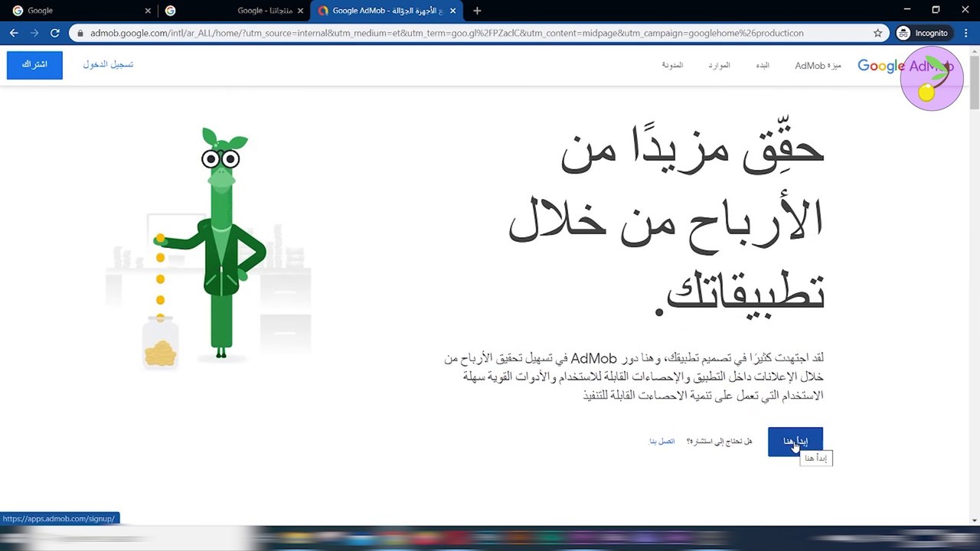Screen dimensions: 980x551
Task: Click the blue اشتراك sign-up button
Action: [34, 64]
